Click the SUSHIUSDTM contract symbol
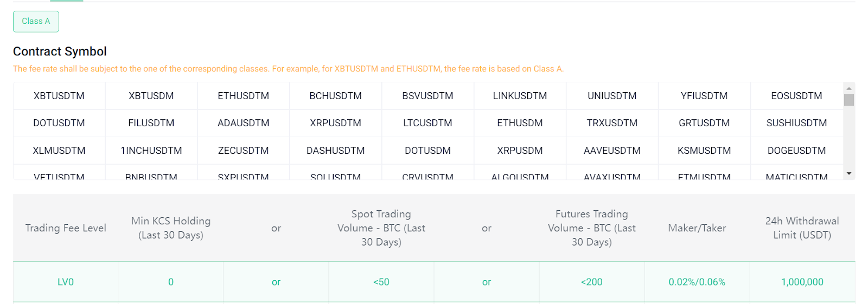 tap(796, 123)
